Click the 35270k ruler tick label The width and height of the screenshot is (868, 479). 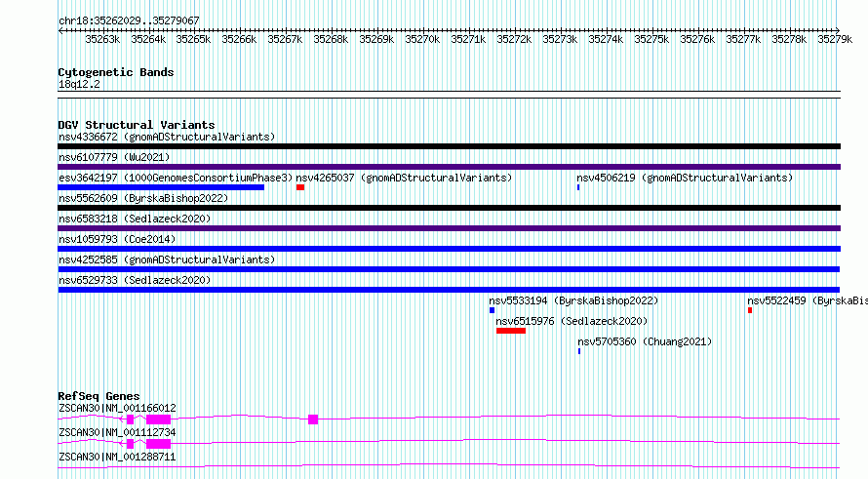coord(422,39)
